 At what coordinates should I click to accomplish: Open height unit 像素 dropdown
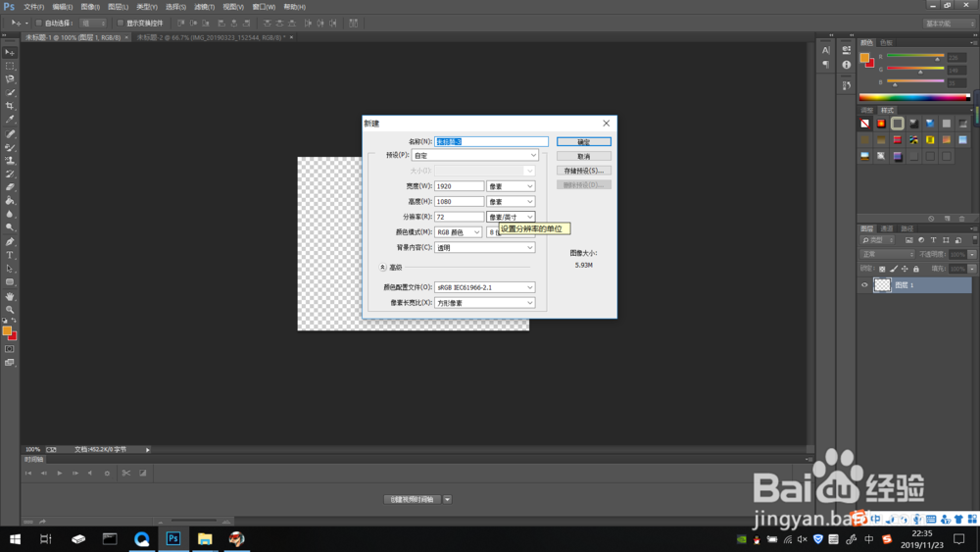(x=511, y=201)
